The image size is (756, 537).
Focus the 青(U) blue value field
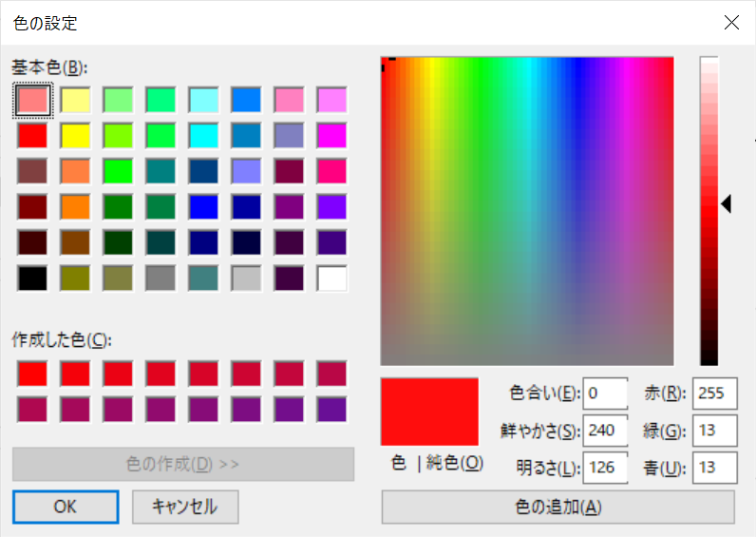pos(715,468)
